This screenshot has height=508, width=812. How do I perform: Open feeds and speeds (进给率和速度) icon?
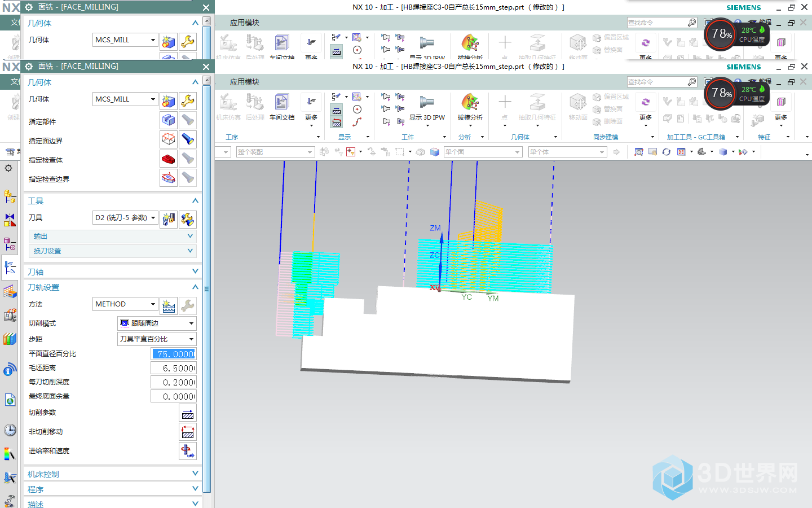click(x=188, y=451)
